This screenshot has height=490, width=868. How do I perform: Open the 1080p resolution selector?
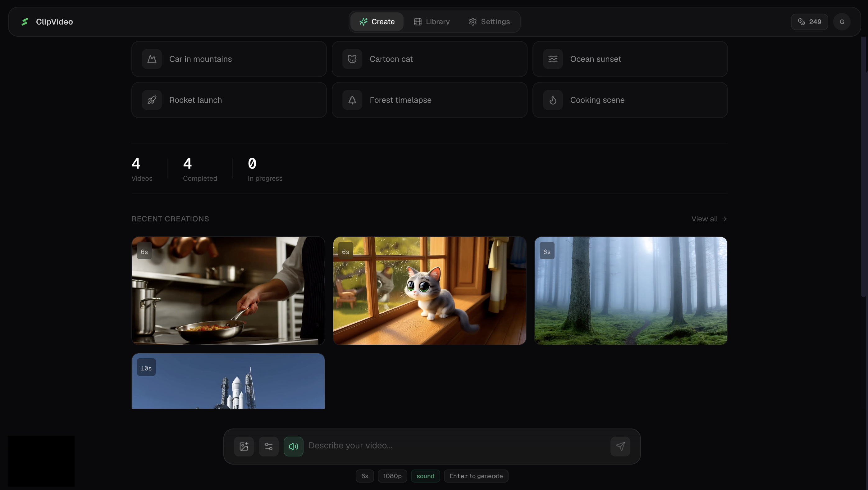coord(392,476)
